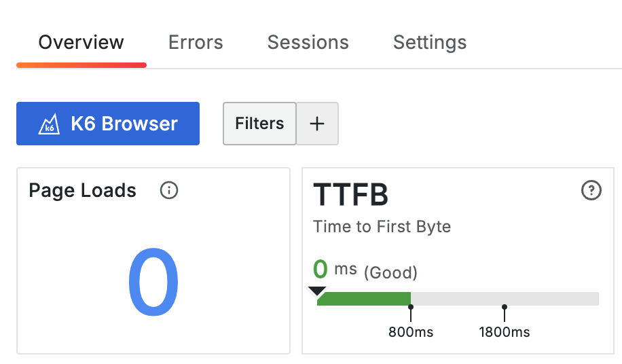Screen dimensions: 622x364
Task: Switch to the Sessions tab
Action: coord(308,43)
